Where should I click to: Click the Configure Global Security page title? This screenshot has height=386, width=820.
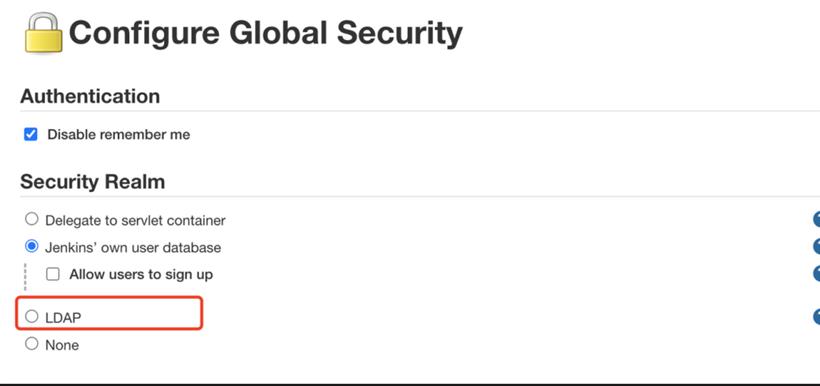click(x=266, y=32)
